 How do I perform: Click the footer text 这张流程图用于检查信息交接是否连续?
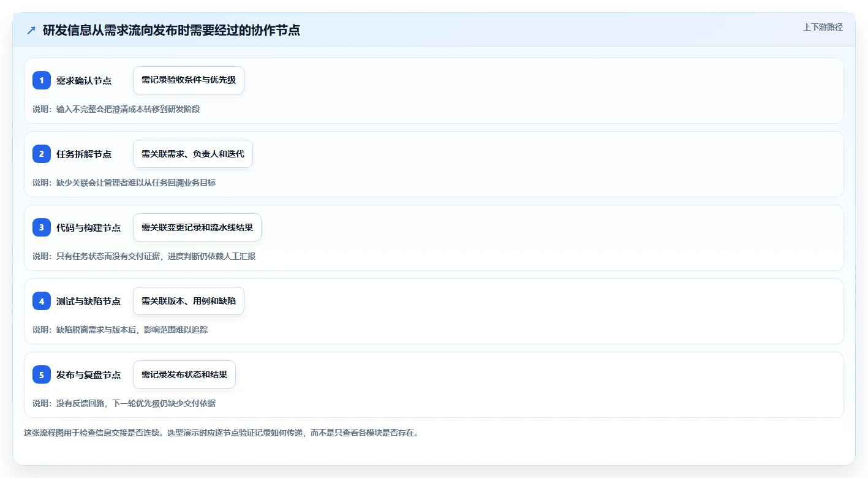click(92, 433)
